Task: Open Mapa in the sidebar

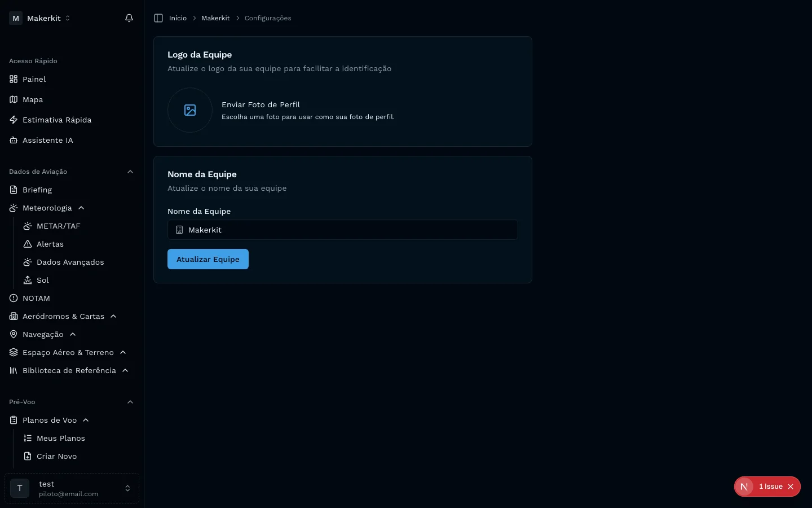Action: coord(33,99)
